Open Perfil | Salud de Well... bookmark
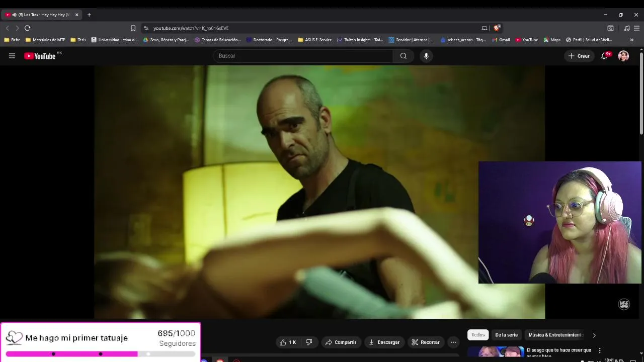 [x=589, y=40]
